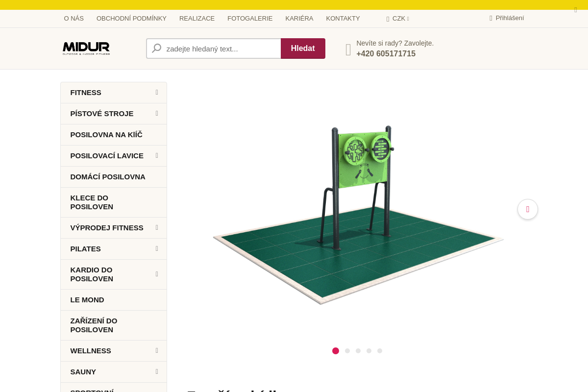Open the OBCHODNÍ PODMÍNKY menu item
The width and height of the screenshot is (588, 392).
(131, 19)
